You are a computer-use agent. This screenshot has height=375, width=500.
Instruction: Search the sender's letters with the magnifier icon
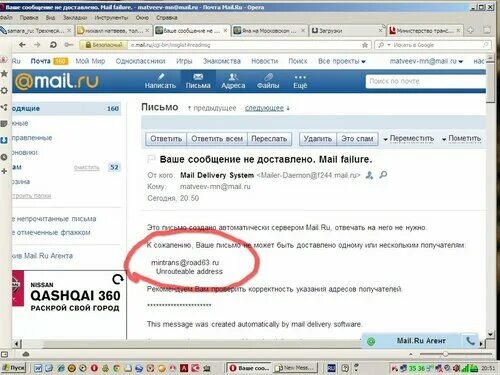pyautogui.click(x=383, y=174)
